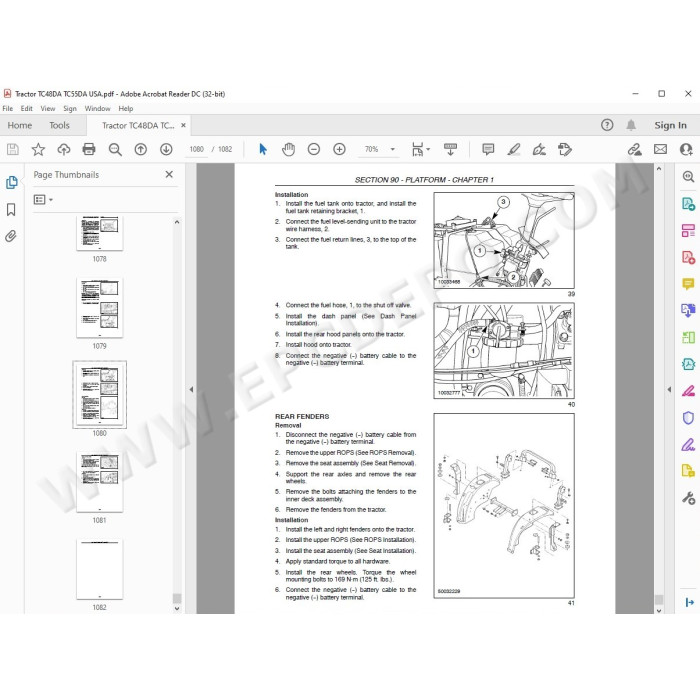Open the page 1078 thumbnail
Image resolution: width=700 pixels, height=700 pixels.
[100, 233]
